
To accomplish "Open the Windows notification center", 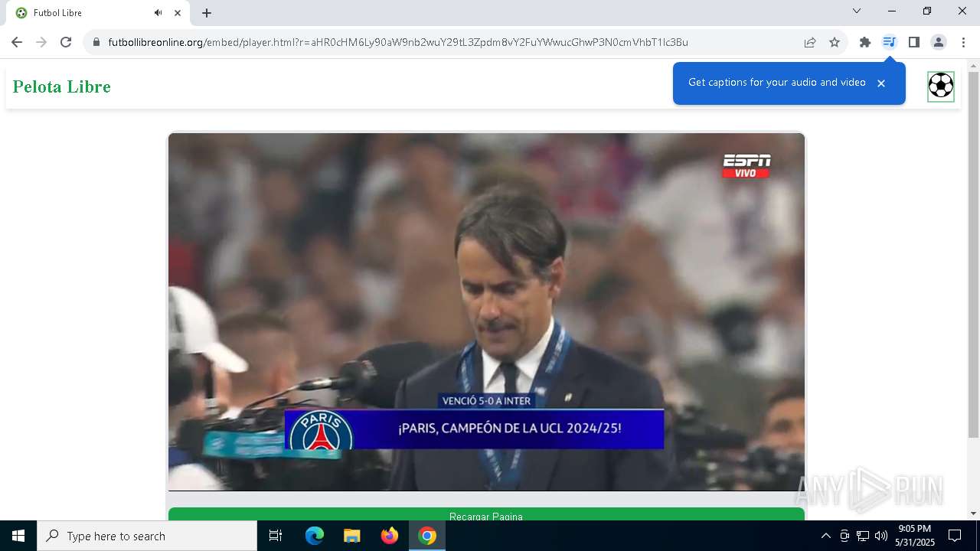I will (955, 536).
